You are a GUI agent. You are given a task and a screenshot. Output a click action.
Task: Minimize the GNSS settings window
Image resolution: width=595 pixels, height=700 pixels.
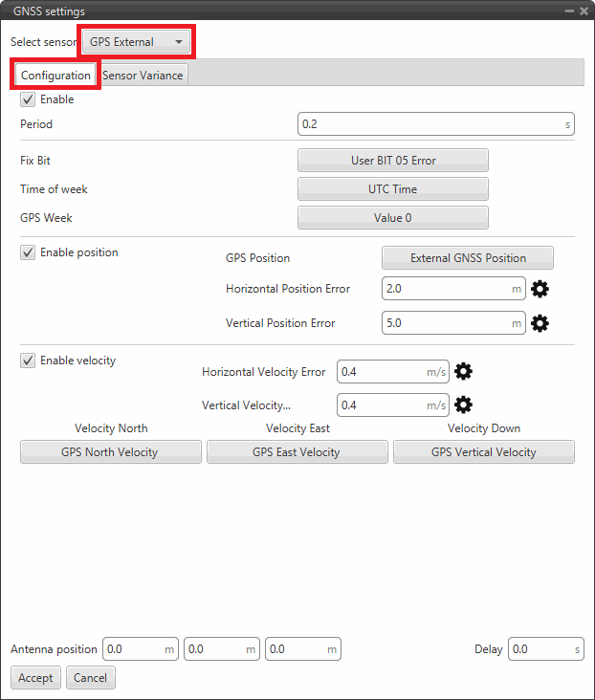(x=570, y=11)
